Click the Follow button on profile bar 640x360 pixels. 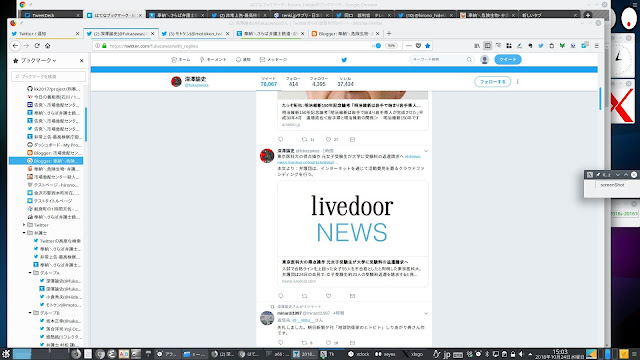point(493,82)
